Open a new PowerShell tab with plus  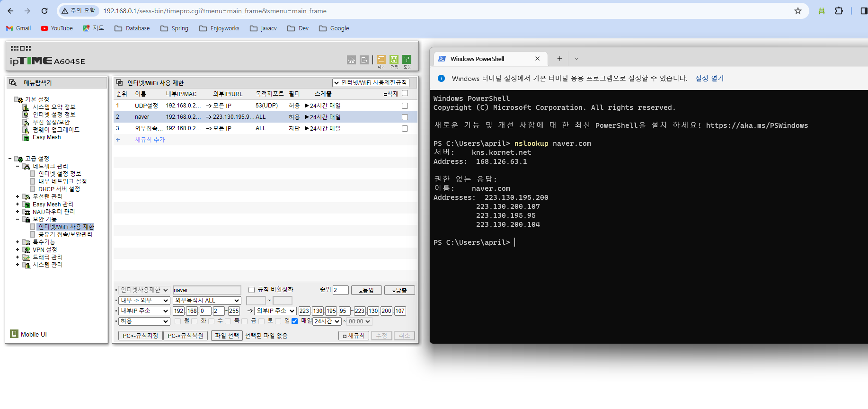tap(559, 59)
